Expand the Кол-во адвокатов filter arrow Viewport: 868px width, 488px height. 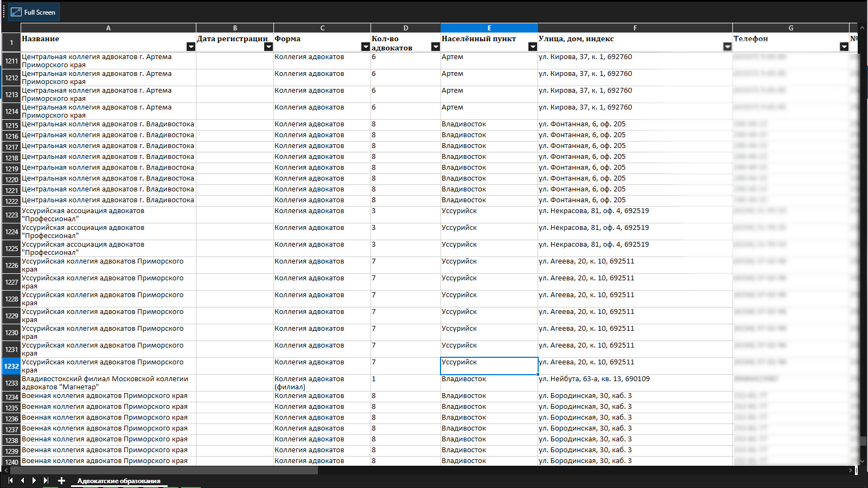coord(435,47)
